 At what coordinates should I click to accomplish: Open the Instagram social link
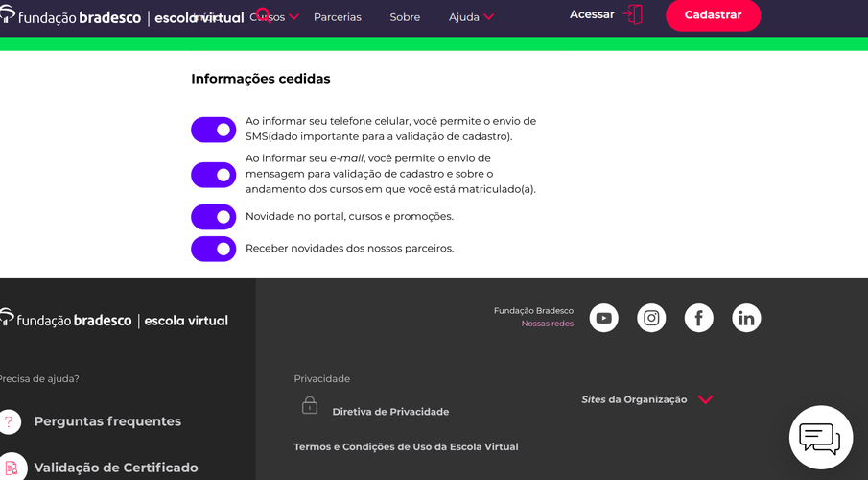pos(651,318)
